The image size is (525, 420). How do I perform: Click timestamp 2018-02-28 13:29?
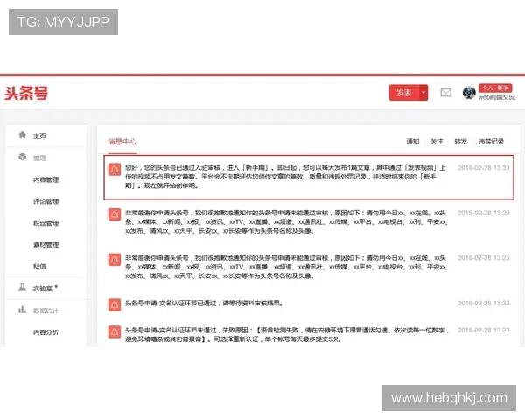tap(484, 213)
